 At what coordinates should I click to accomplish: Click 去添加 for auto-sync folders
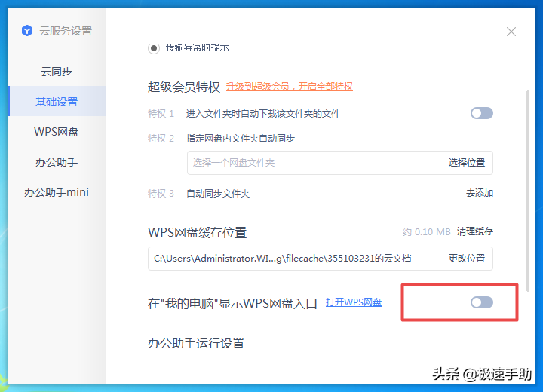[480, 193]
